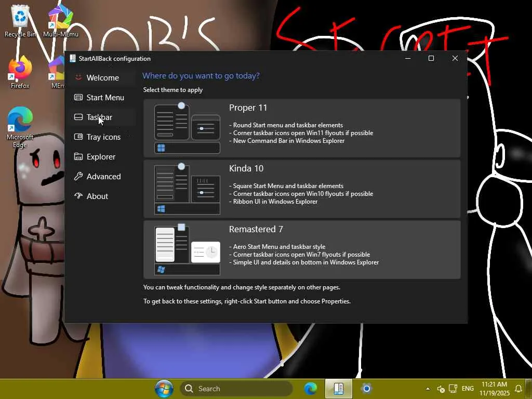Minimize the StartAllBack configuration window
This screenshot has height=399, width=532.
click(408, 58)
